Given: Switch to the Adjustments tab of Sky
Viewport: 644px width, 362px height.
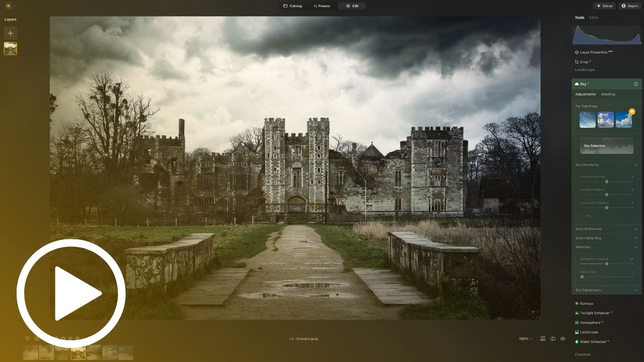Looking at the screenshot, I should click(x=586, y=94).
